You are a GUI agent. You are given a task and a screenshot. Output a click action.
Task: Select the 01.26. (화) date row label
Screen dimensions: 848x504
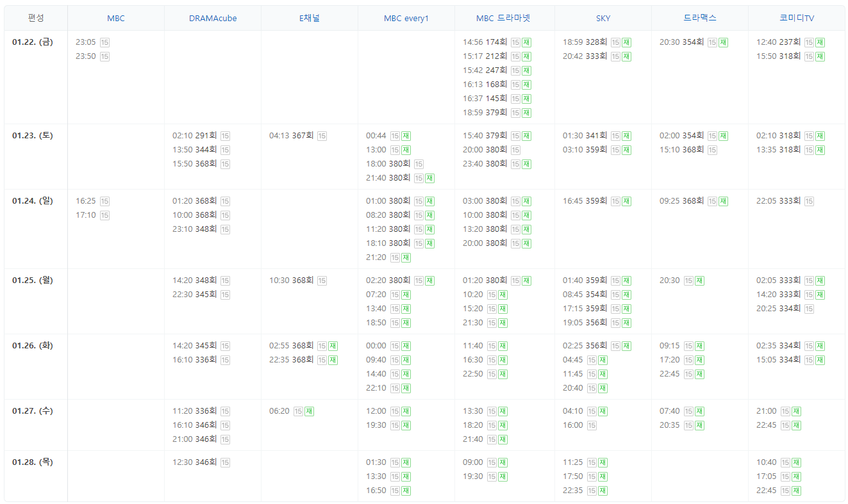pyautogui.click(x=33, y=346)
